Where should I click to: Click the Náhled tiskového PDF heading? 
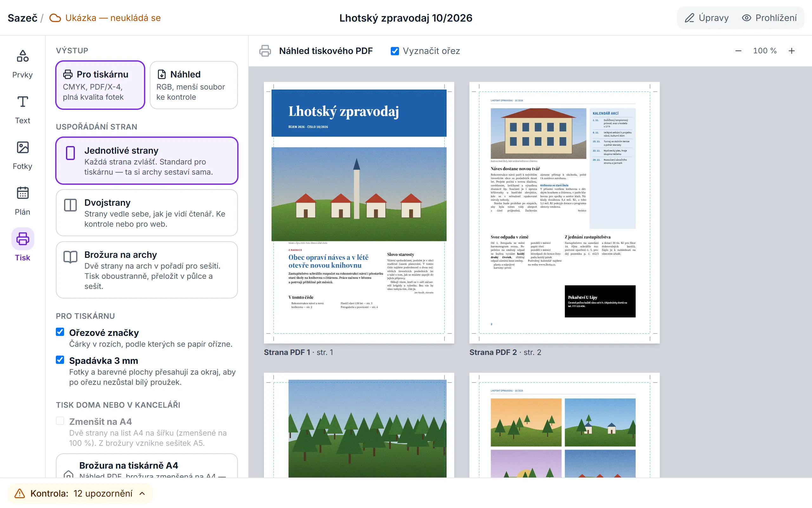[x=326, y=51]
